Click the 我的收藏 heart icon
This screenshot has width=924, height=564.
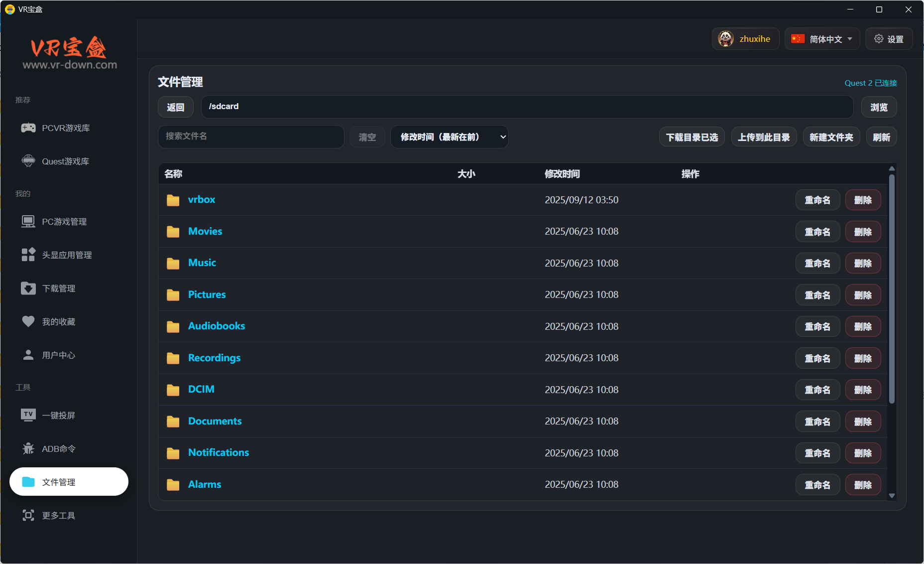click(28, 321)
